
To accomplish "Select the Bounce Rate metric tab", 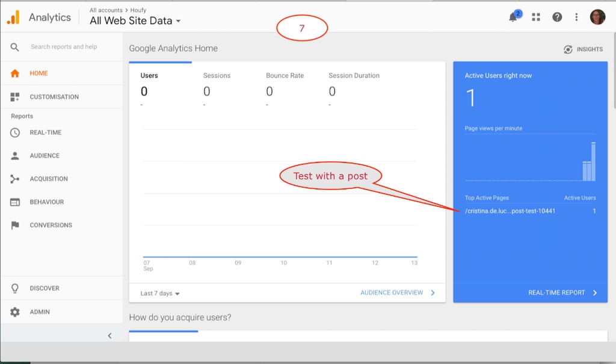I will (285, 76).
